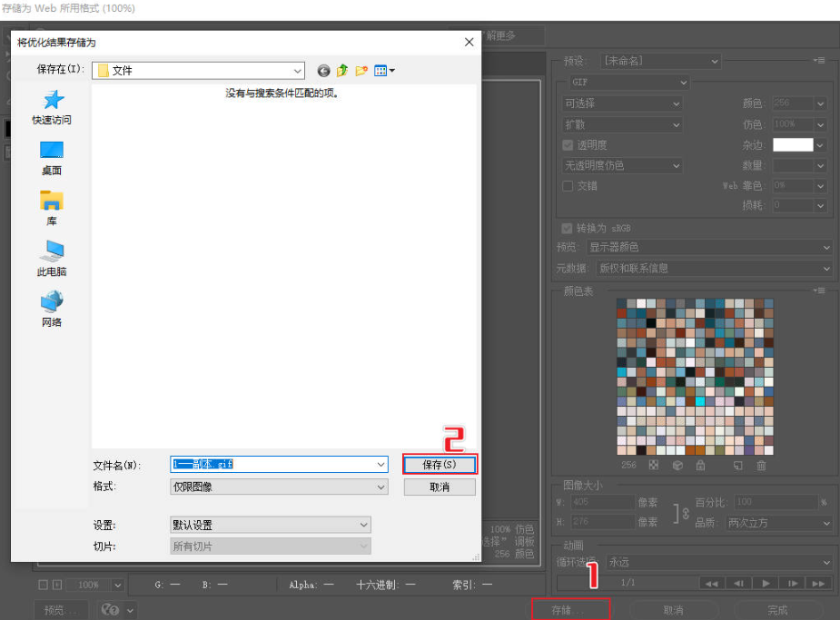Create a new folder in save dialog
Screen dimensions: 840x620
tap(361, 71)
